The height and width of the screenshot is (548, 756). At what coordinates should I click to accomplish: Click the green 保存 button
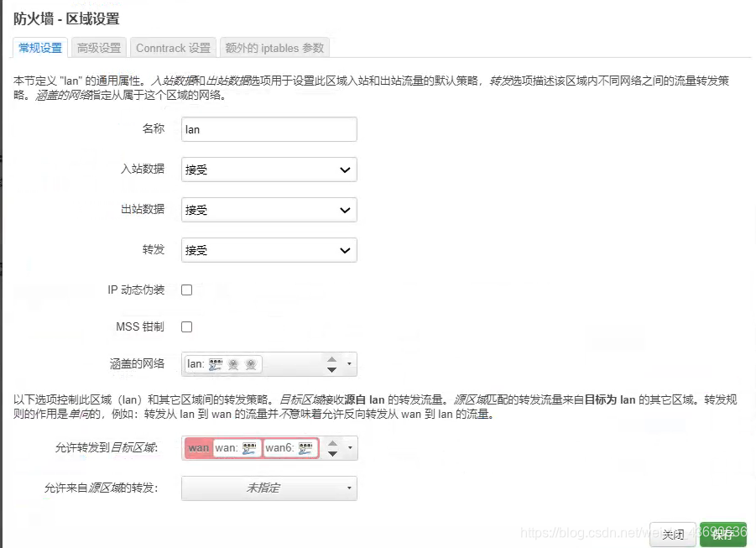722,535
